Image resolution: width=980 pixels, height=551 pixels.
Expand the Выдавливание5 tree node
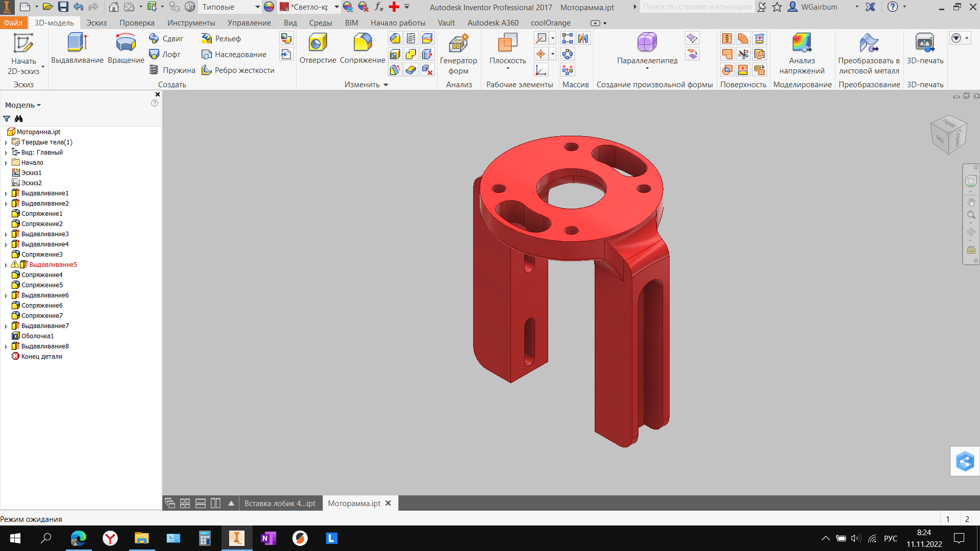pos(6,265)
